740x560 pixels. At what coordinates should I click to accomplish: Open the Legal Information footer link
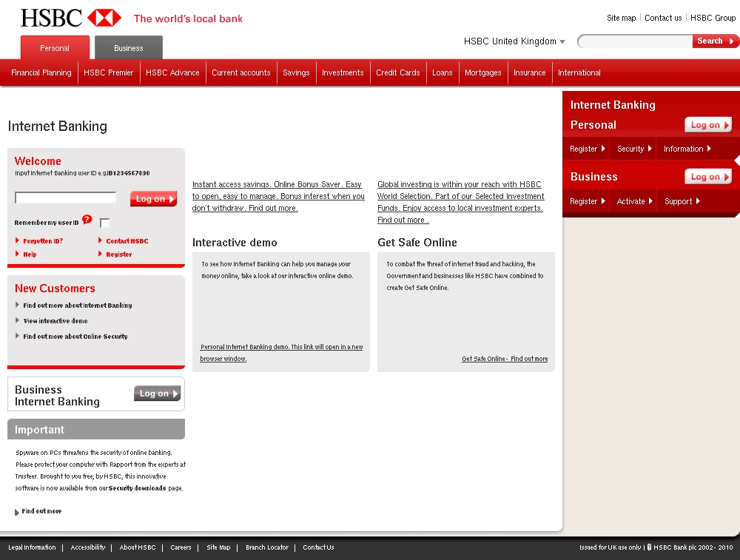click(32, 547)
